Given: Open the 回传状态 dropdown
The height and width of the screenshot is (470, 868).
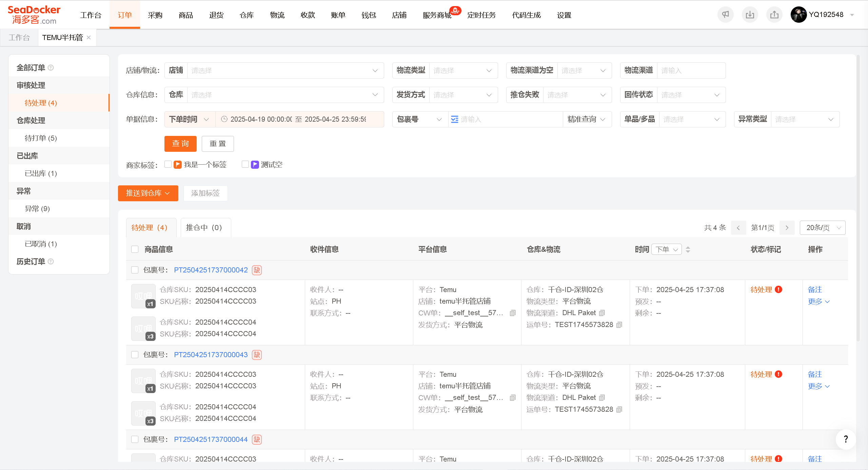Looking at the screenshot, I should pos(691,95).
